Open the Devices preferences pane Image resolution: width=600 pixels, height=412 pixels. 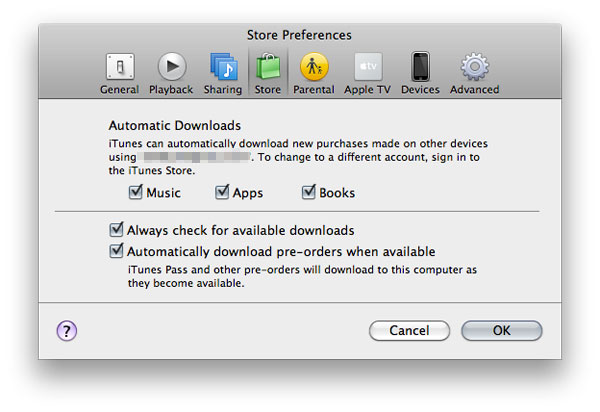420,73
